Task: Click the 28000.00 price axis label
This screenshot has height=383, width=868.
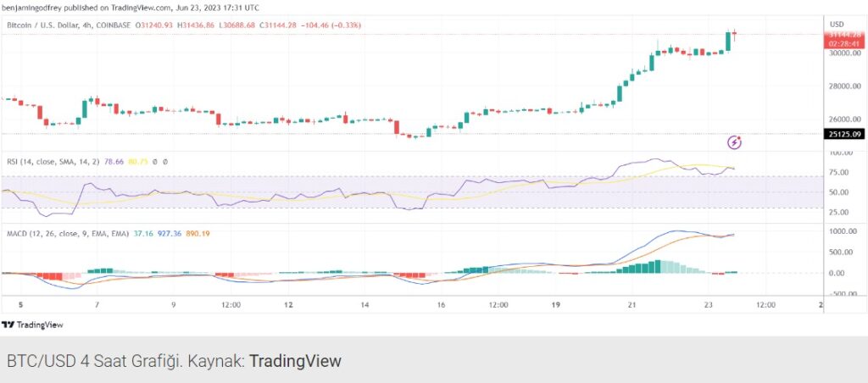Action: pyautogui.click(x=845, y=86)
